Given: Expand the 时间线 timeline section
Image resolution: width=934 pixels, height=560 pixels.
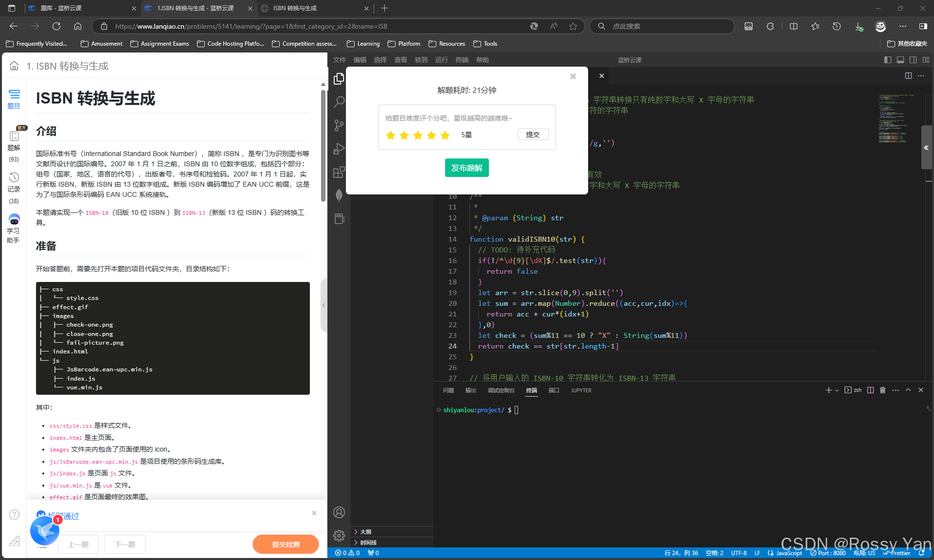Looking at the screenshot, I should click(368, 542).
